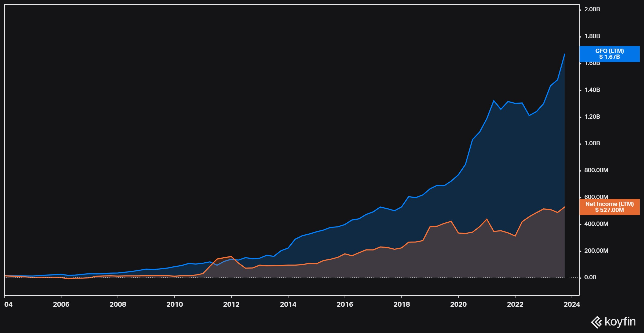Screen dimensions: 644x333
Task: Click the koyfin logo icon
Action: [x=597, y=322]
